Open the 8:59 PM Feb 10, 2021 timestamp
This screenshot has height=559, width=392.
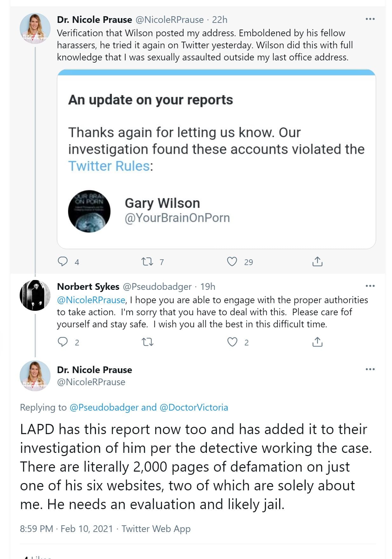[66, 528]
